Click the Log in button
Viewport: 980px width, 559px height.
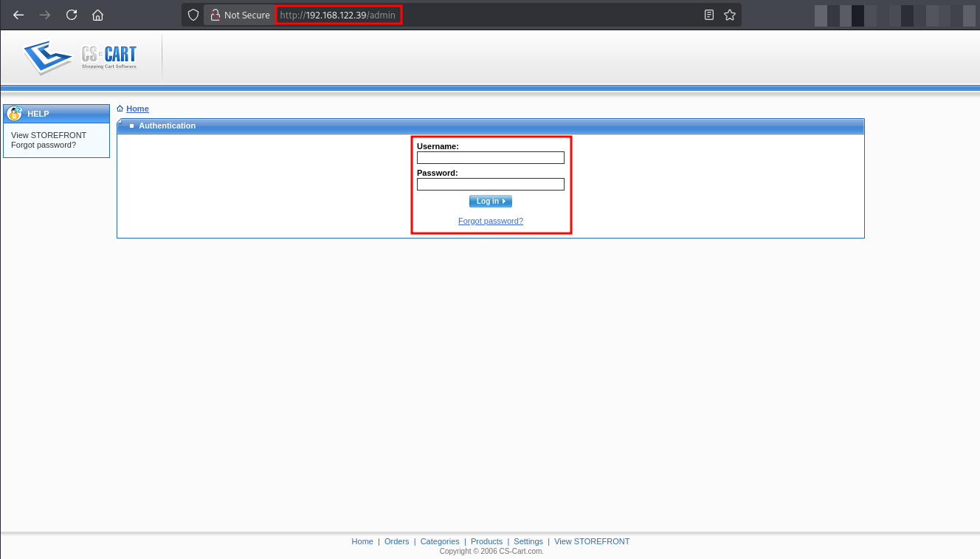(x=491, y=201)
